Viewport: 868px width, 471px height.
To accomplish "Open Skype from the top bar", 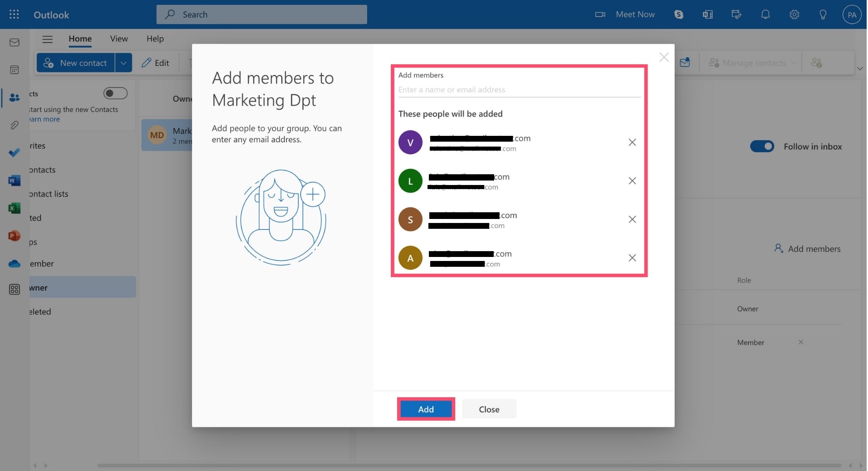I will click(679, 14).
